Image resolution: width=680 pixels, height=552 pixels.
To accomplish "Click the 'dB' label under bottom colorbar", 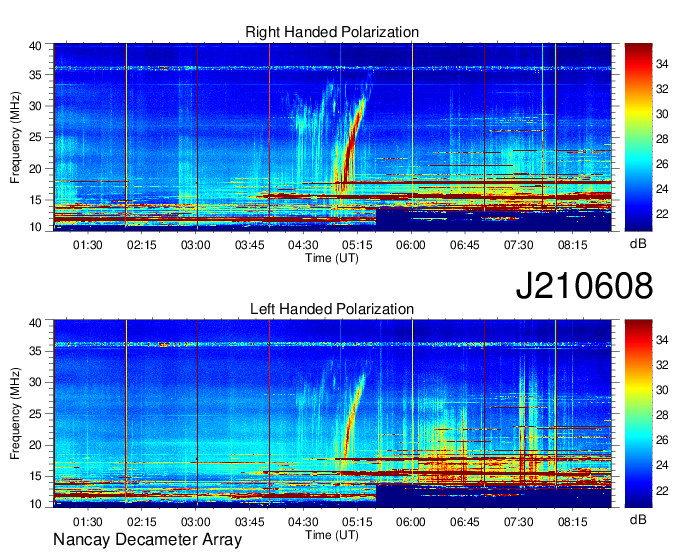I will click(638, 519).
